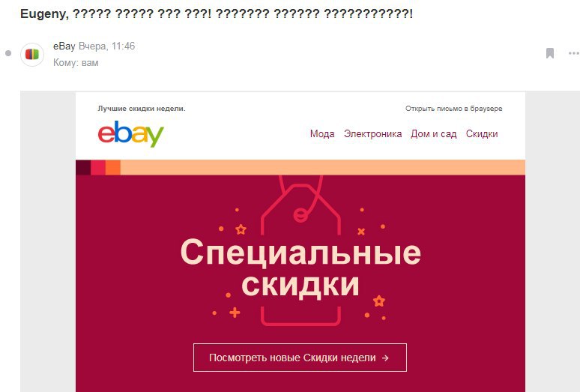Viewport: 580px width, 392px height.
Task: Click the eBay sender name
Action: [x=64, y=46]
